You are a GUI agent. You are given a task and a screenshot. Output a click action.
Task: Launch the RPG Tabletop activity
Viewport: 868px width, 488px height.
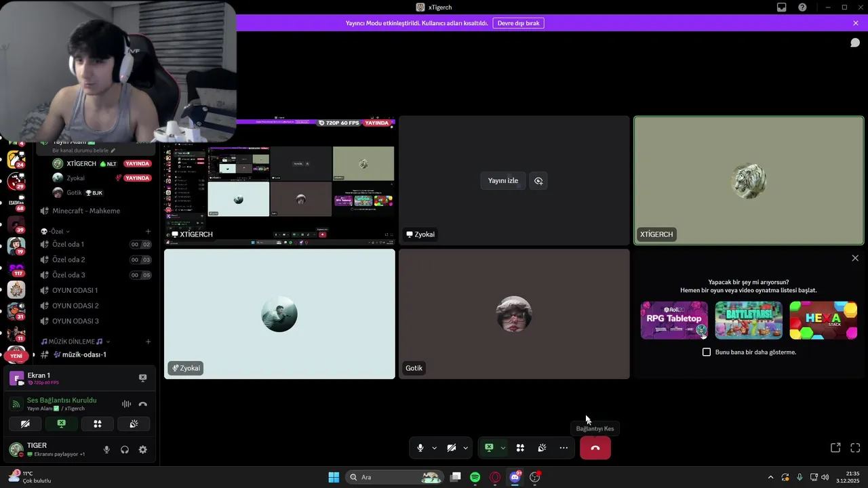674,320
